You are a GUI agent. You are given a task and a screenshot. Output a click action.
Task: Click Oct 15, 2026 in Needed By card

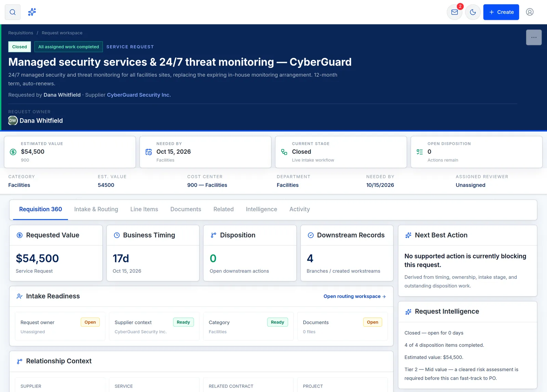174,152
